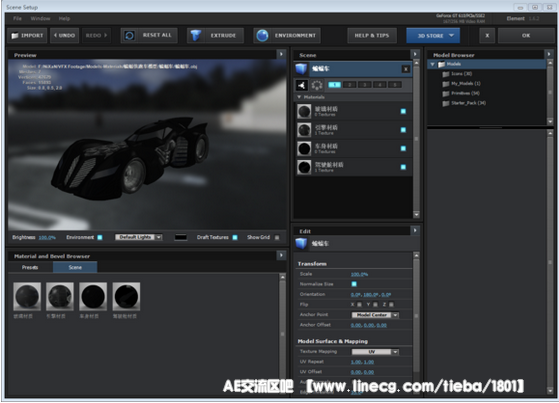Open Edit panel options arrow

[x=415, y=231]
